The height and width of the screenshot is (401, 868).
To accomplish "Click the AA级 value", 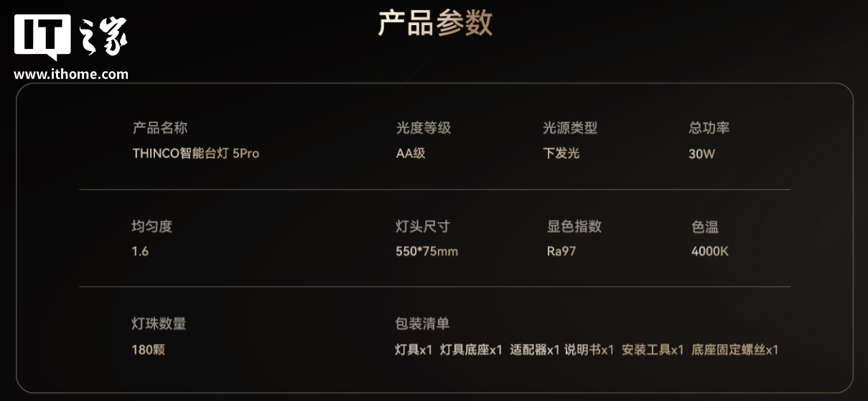I will coord(410,153).
